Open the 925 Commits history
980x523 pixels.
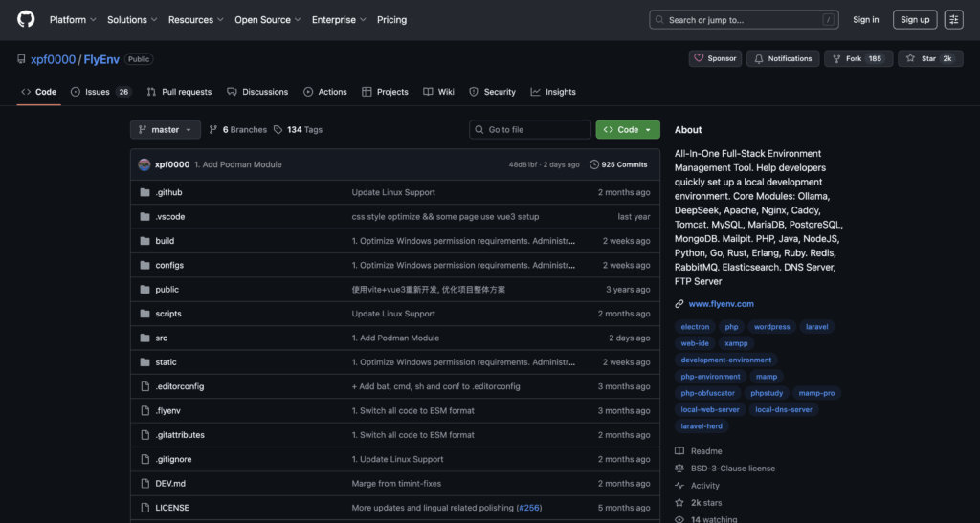pyautogui.click(x=619, y=164)
